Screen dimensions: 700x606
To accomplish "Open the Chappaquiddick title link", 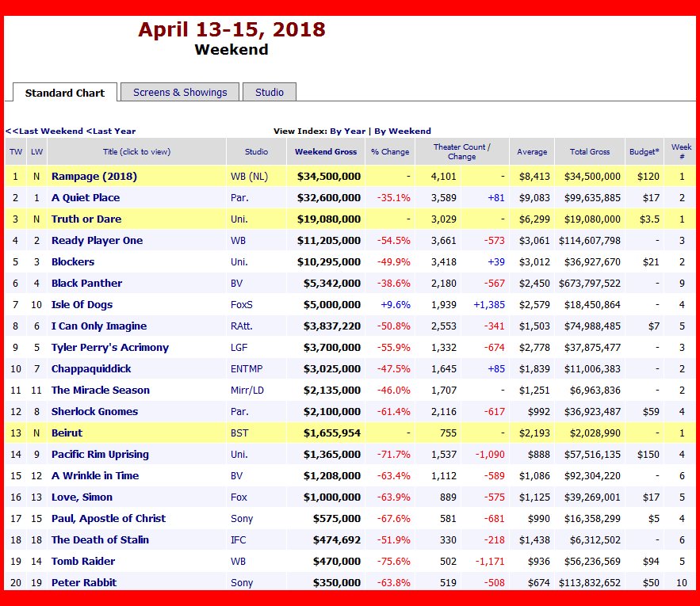I will (91, 369).
